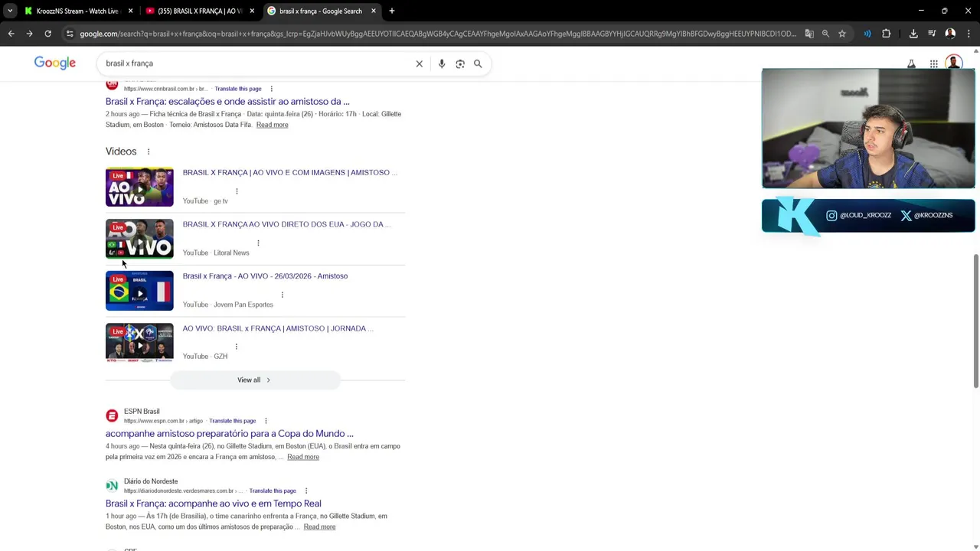The image size is (980, 551).
Task: Click Translate this page for ESPN result
Action: tap(233, 421)
